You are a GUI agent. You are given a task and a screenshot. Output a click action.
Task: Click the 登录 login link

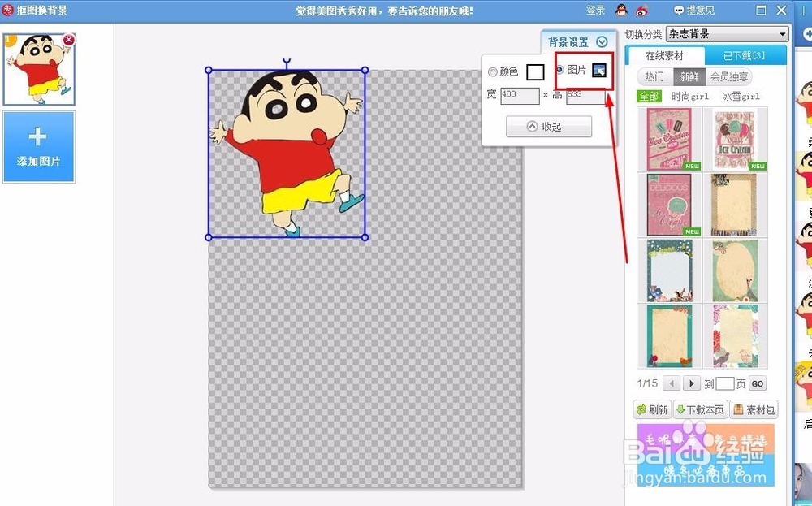[595, 11]
